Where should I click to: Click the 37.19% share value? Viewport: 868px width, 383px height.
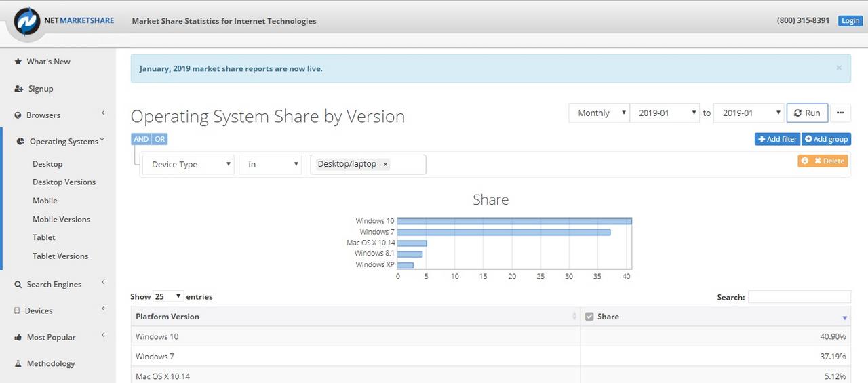coord(833,357)
